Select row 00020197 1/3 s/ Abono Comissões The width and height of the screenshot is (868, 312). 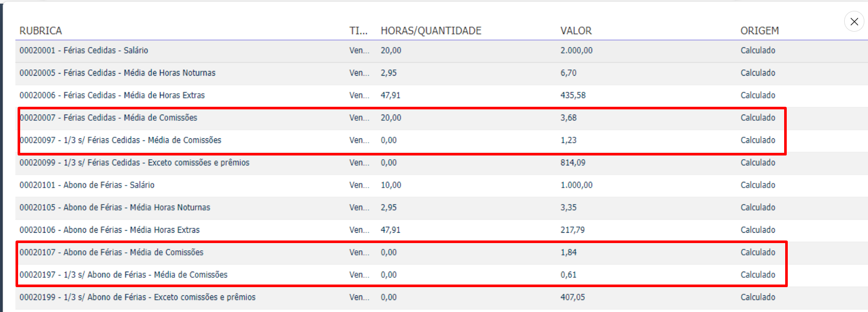[442, 275]
